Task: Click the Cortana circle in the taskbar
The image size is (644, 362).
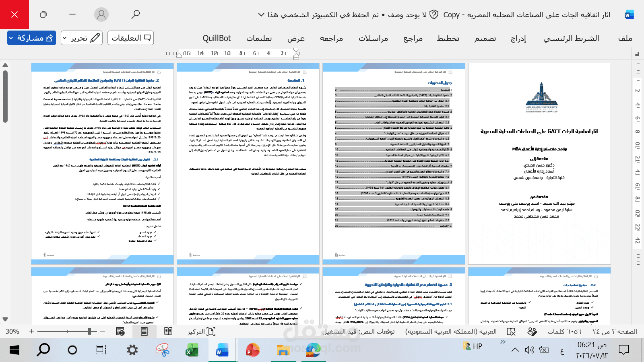Action: [x=72, y=350]
